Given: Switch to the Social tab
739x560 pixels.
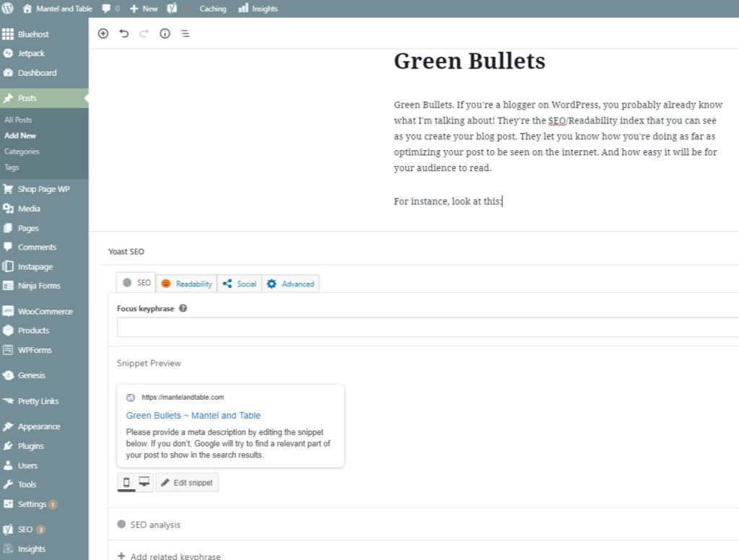Looking at the screenshot, I should (x=240, y=284).
